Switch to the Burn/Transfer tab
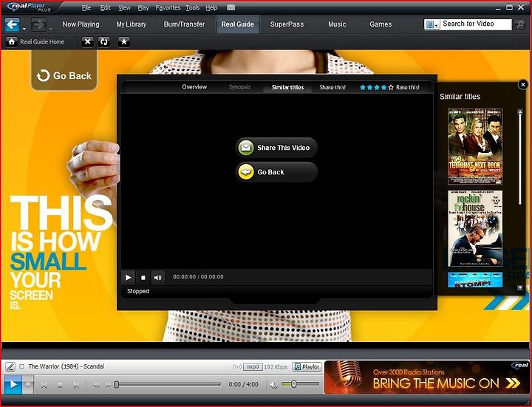This screenshot has width=532, height=407. [184, 24]
